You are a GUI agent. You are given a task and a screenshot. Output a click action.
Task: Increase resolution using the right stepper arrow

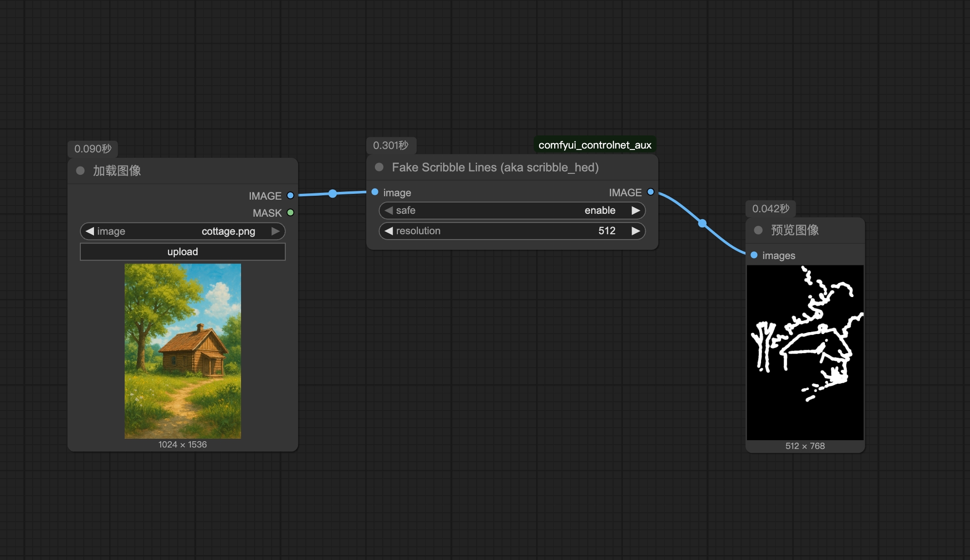636,230
